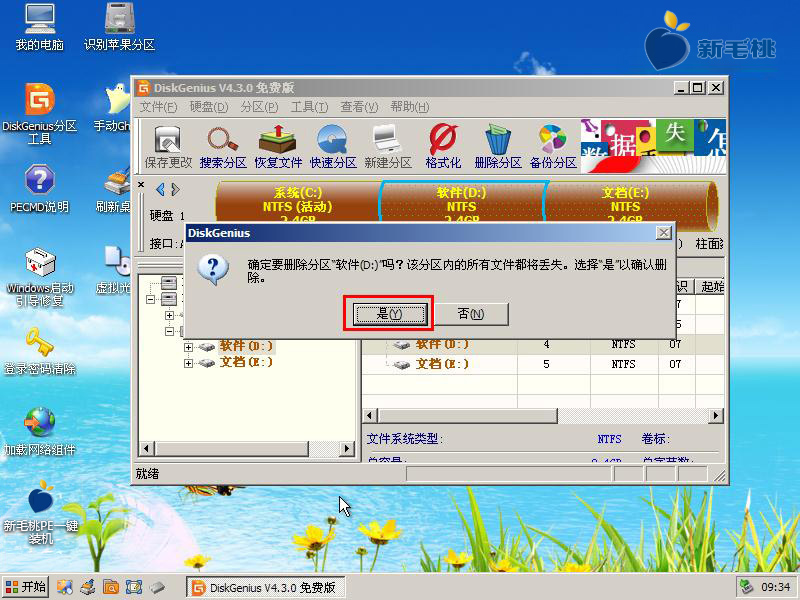Click the colorful banner ad in toolbar
Viewport: 800px width, 600px height.
[653, 146]
